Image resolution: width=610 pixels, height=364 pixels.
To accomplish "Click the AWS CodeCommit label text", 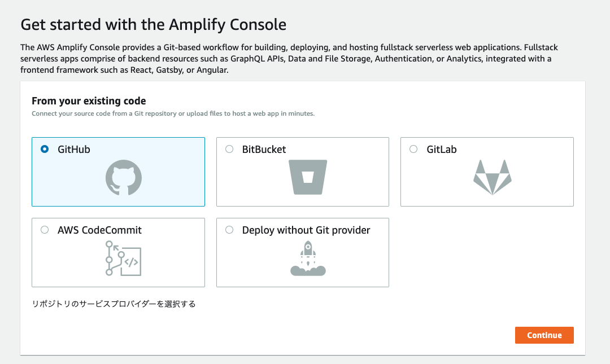I will (x=99, y=230).
